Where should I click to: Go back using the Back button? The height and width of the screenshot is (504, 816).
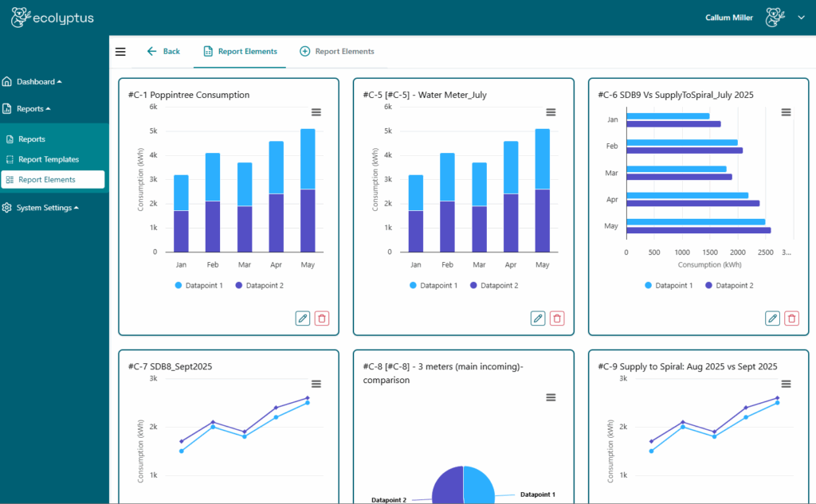(x=163, y=52)
